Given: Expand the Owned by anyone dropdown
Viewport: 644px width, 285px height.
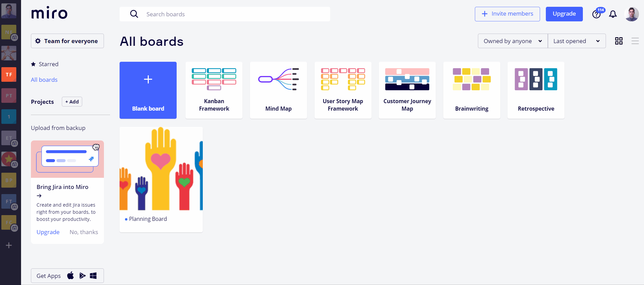Looking at the screenshot, I should (513, 41).
